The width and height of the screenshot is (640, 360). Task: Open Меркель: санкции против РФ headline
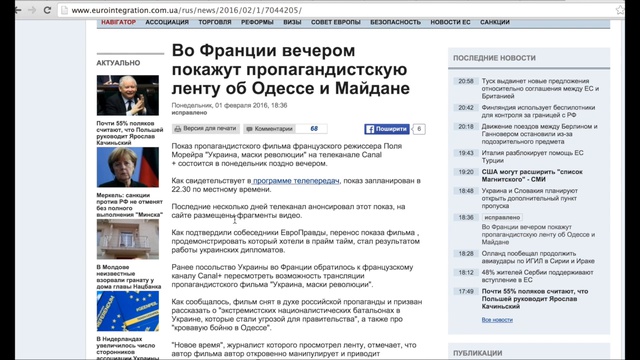(x=129, y=205)
